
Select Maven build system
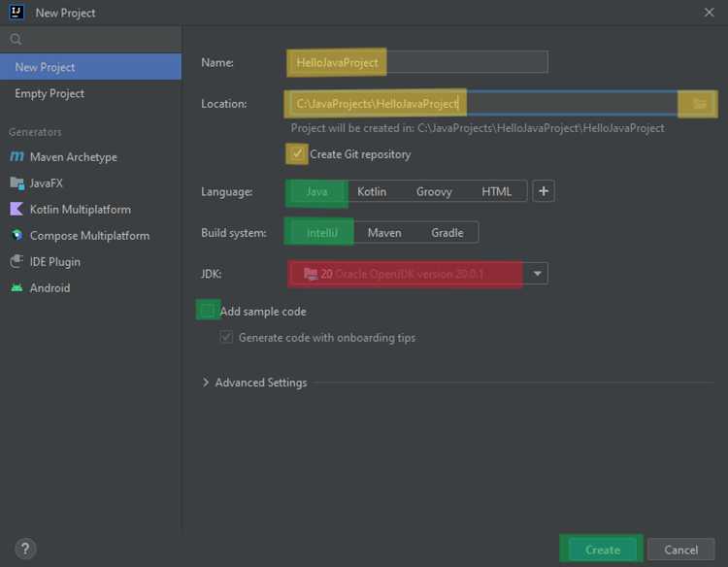tap(384, 233)
